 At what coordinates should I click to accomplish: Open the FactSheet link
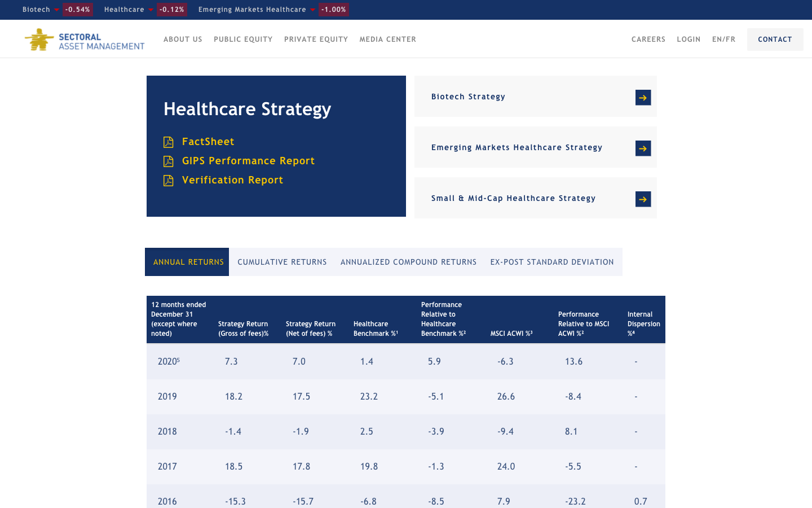click(x=208, y=142)
